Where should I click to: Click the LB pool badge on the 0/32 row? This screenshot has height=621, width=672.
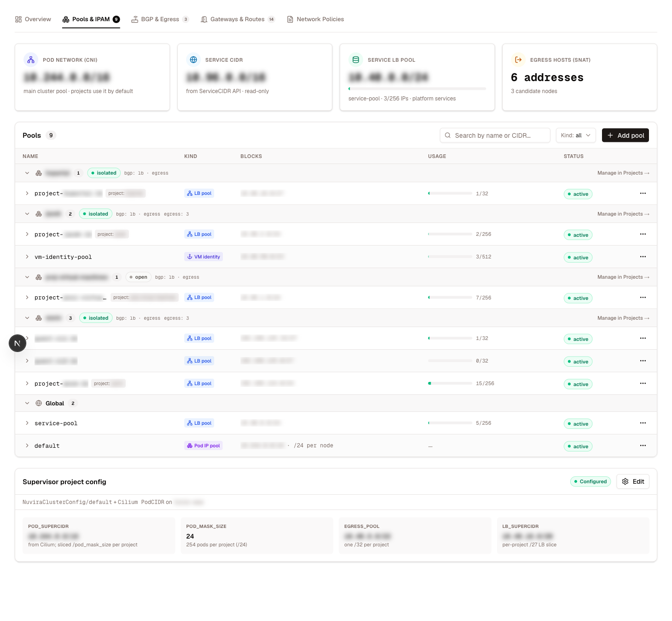click(x=199, y=361)
